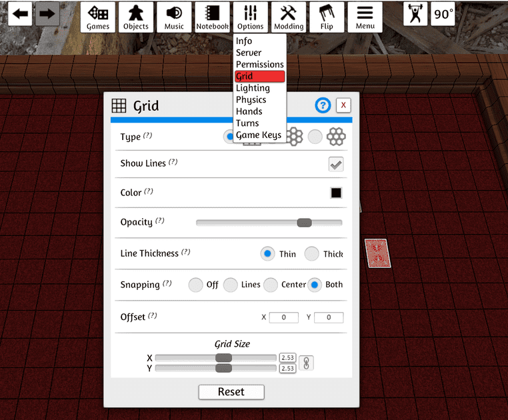Click the Line Thickness help (?) tooltip

click(185, 252)
